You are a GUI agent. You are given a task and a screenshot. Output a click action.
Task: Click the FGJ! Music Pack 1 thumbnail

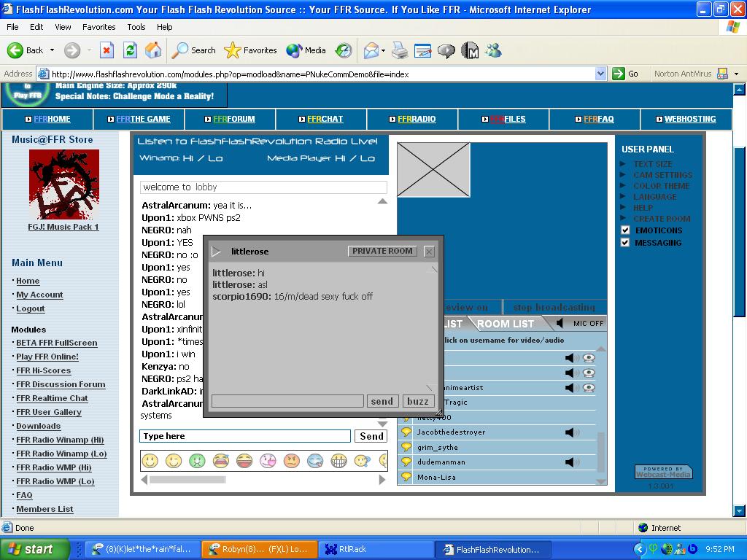(x=64, y=184)
